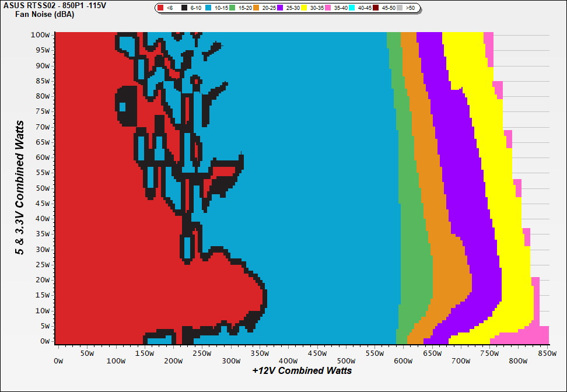The height and width of the screenshot is (392, 567).
Task: Click the pink 35-40 legend swatch
Action: click(x=328, y=8)
